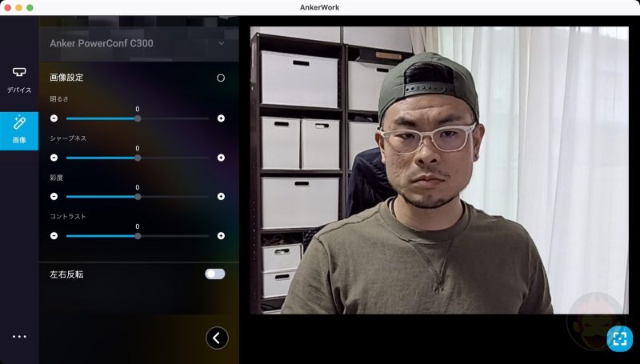Click the シャープネス sharpness slider handle

[138, 158]
